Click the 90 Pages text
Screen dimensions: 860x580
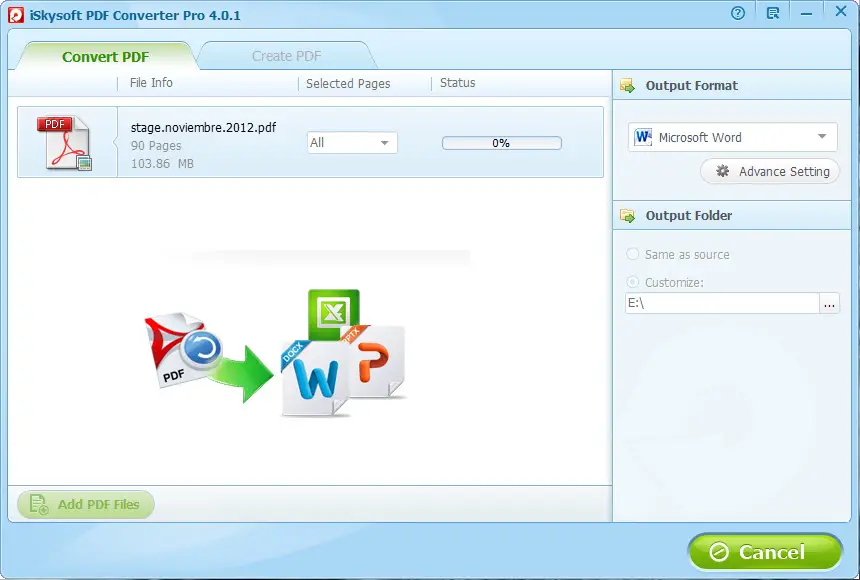[156, 145]
